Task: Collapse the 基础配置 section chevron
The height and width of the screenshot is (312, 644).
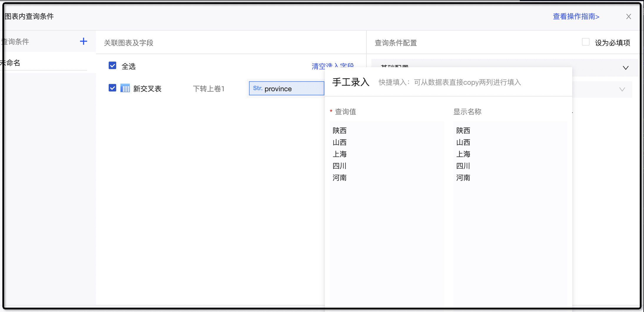Action: 625,68
